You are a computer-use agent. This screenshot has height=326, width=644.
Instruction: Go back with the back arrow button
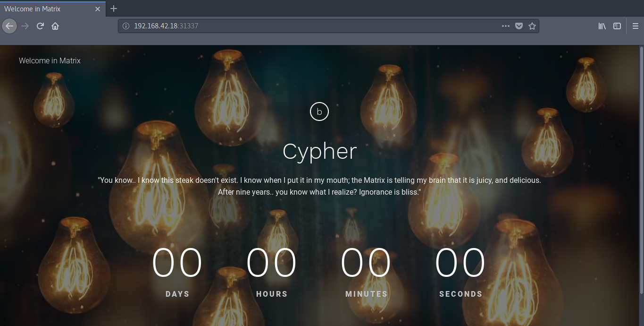[x=9, y=26]
